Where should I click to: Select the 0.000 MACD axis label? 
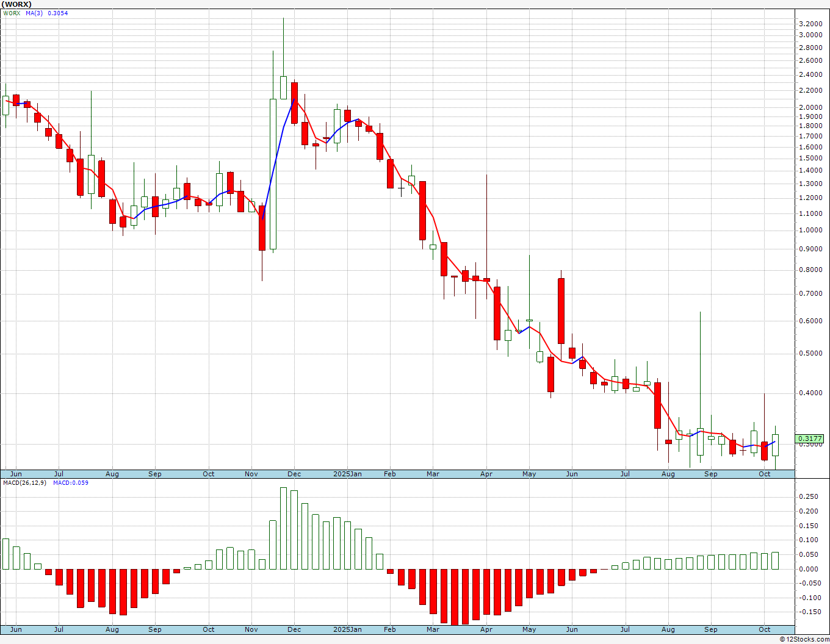click(808, 569)
